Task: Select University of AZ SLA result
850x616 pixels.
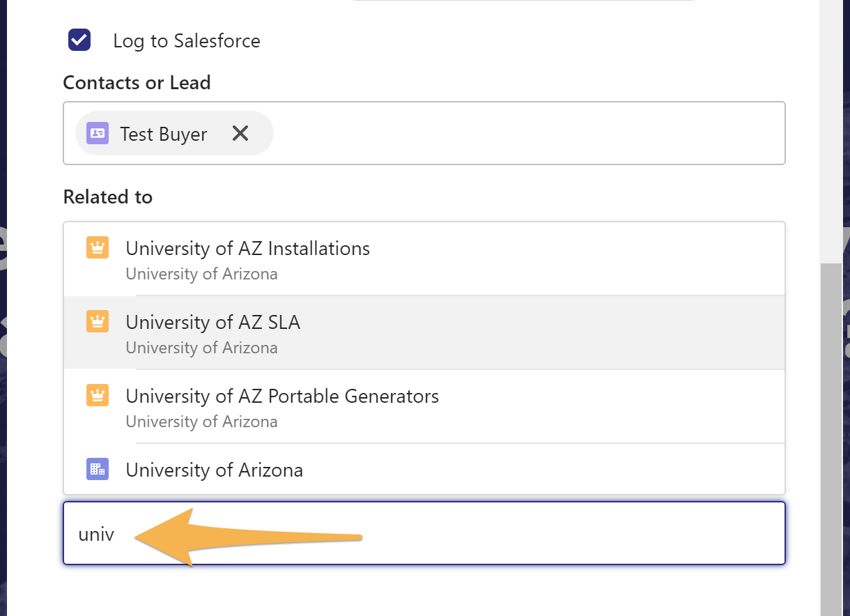Action: (x=212, y=323)
